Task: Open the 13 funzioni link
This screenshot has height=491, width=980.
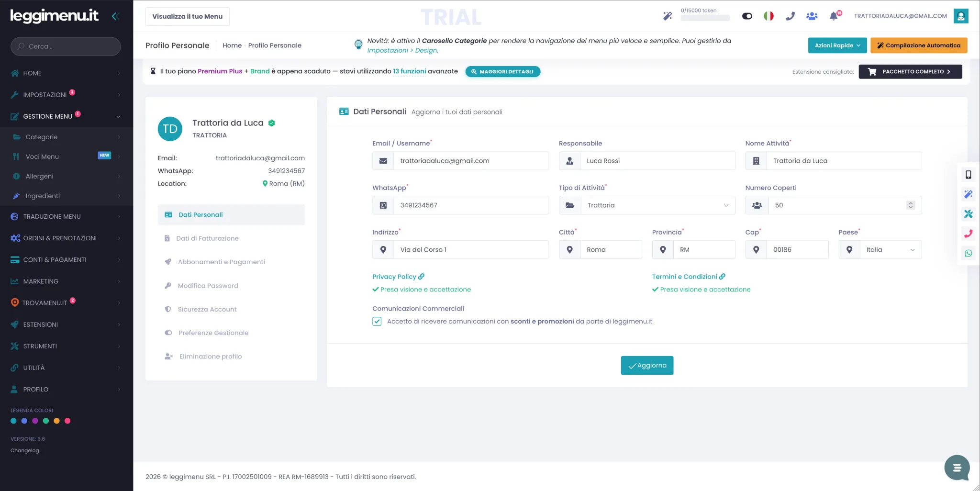Action: (410, 71)
